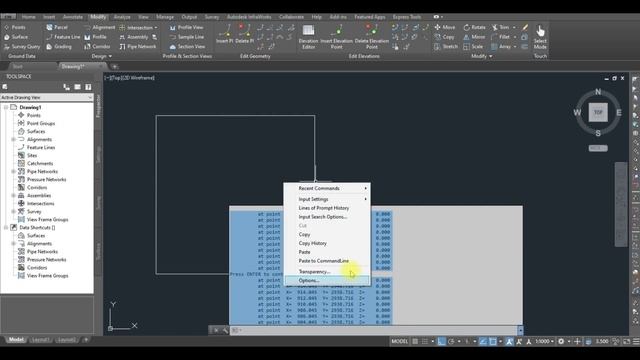Open the Active Drawing View dropdown
This screenshot has width=640, height=360.
[x=47, y=98]
